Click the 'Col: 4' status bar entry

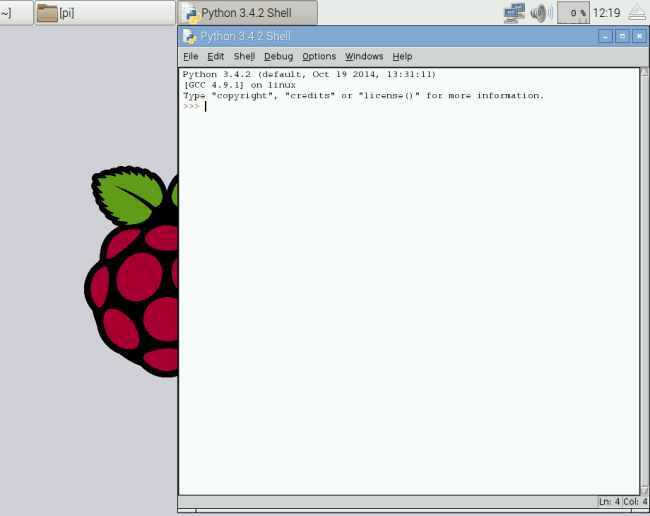[635, 501]
